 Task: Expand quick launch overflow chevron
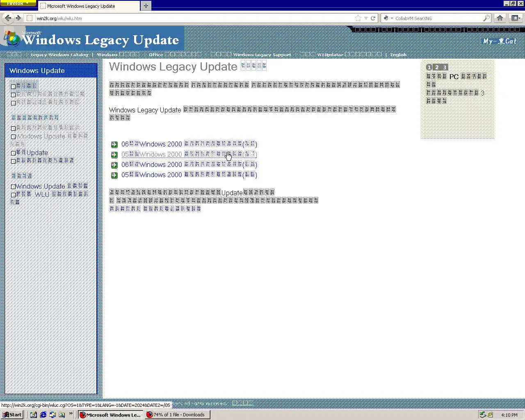point(71,413)
